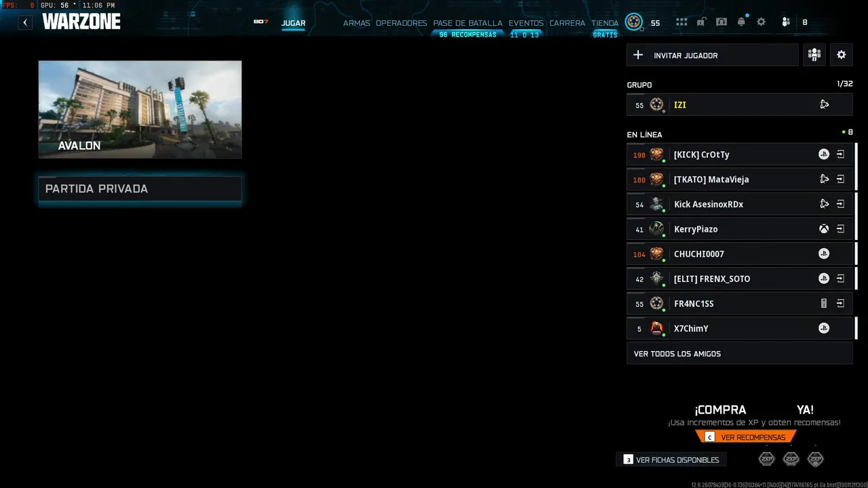Click X7ChimY avatar emblem
Viewport: 868px width, 488px height.
[656, 328]
